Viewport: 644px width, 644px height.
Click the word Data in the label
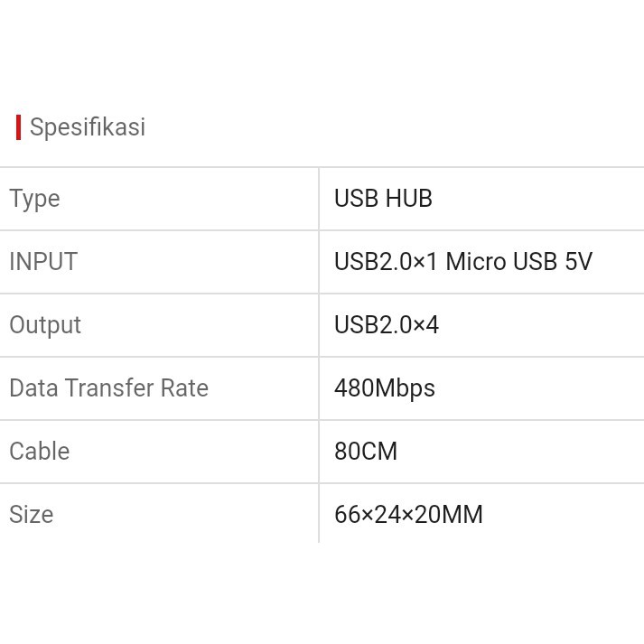coord(33,388)
